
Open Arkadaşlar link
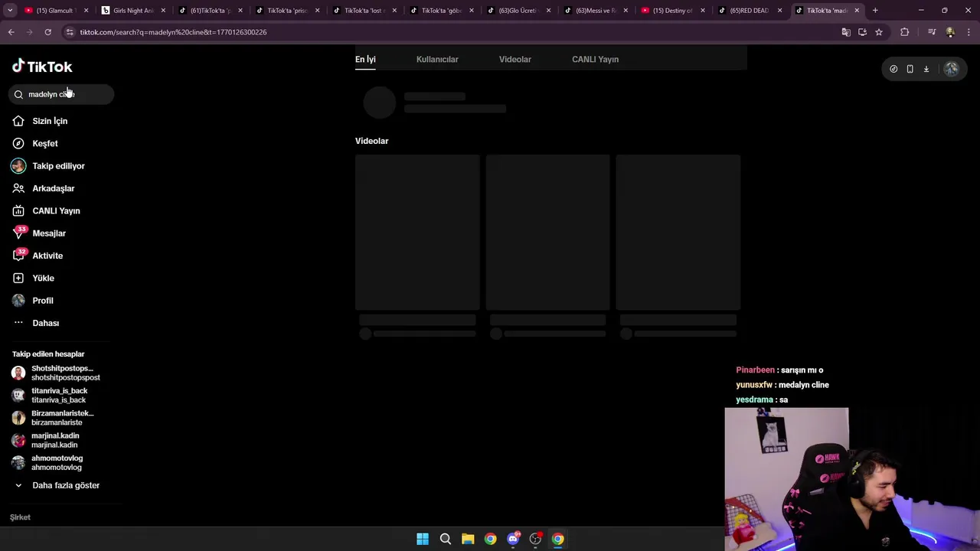click(54, 188)
